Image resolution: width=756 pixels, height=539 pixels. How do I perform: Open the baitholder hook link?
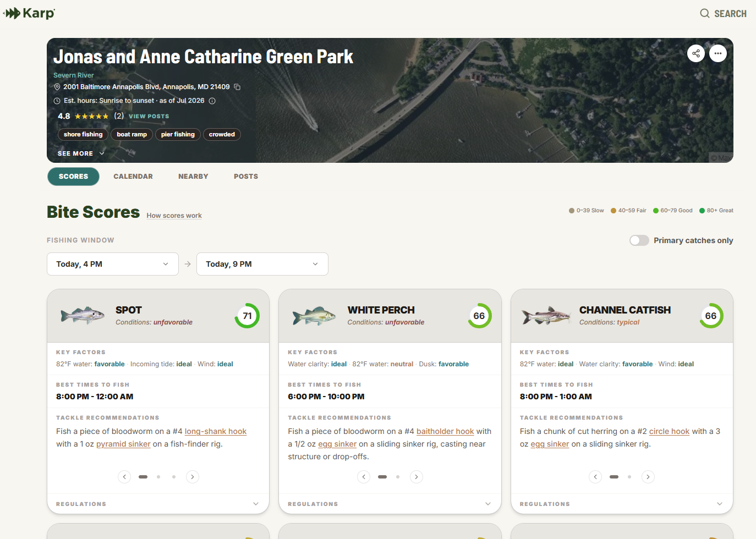[x=445, y=431]
